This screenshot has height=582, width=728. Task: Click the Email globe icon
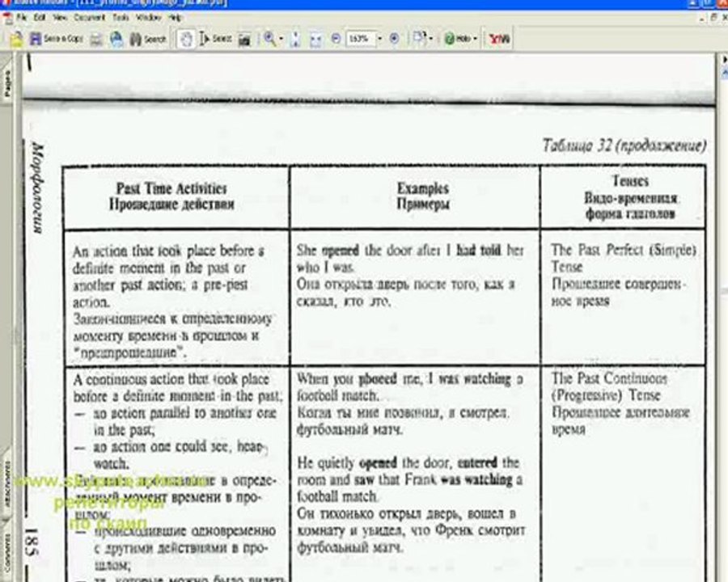(x=116, y=39)
